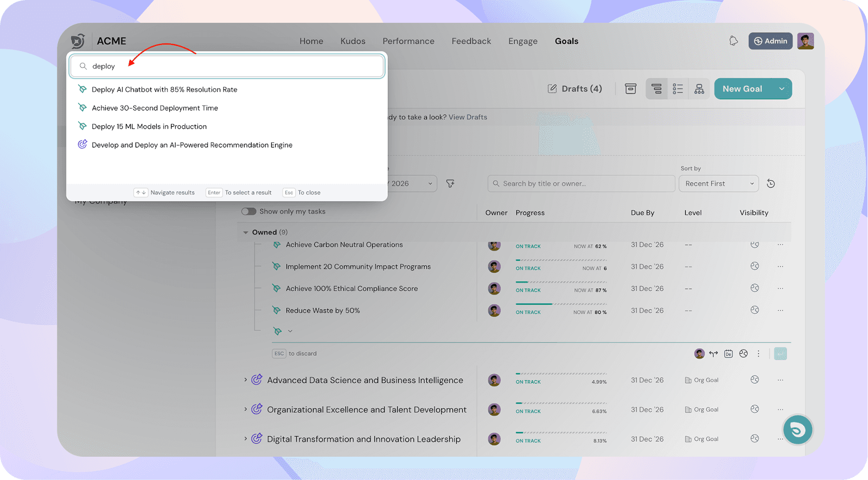Click the Search by title or owner field
The height and width of the screenshot is (480, 868).
(x=581, y=184)
